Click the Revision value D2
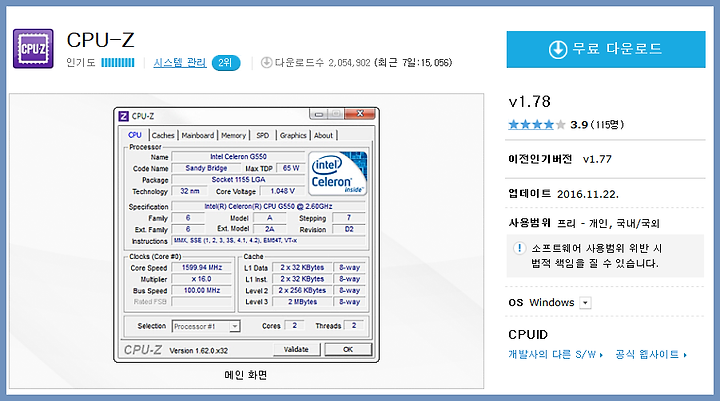 349,229
